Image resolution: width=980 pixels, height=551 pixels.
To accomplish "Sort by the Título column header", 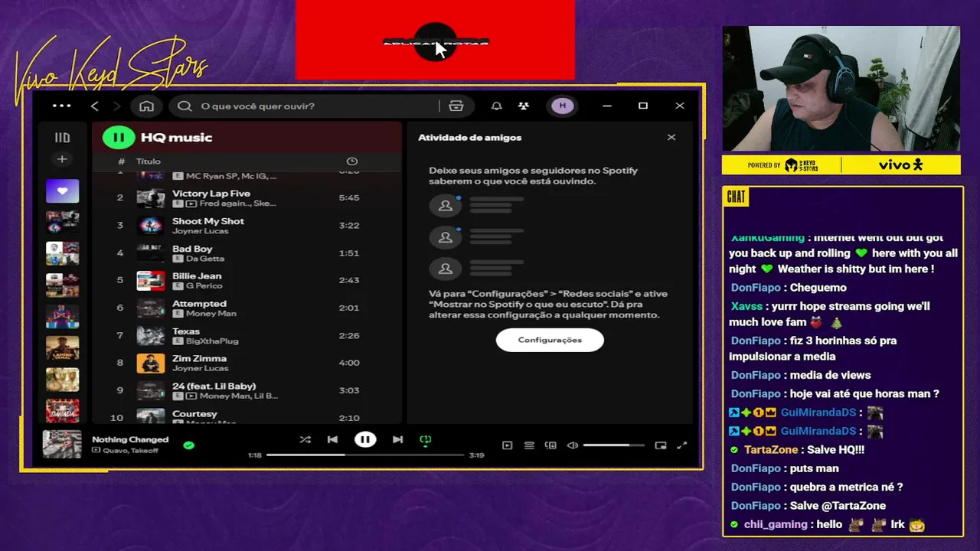I will (x=149, y=161).
